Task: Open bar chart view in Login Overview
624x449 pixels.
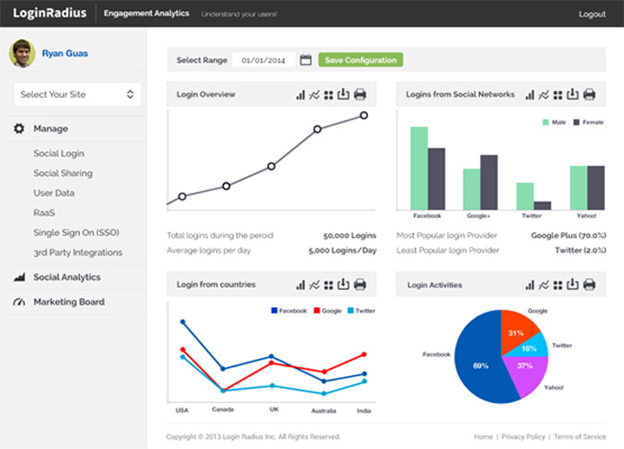Action: 300,95
